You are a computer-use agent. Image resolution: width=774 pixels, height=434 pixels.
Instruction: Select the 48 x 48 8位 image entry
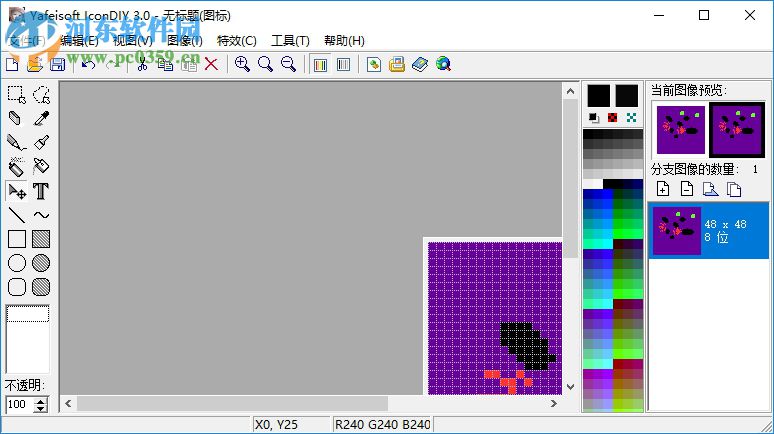click(709, 231)
